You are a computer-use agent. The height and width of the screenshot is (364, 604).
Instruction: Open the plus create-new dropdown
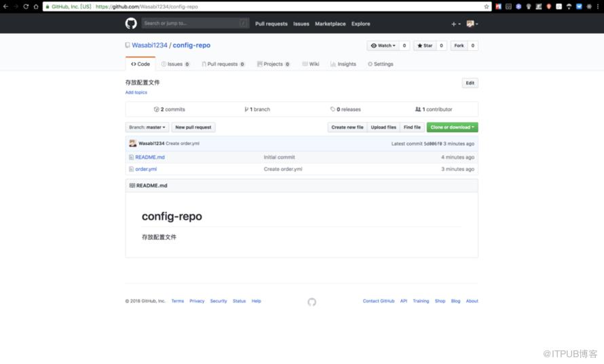point(455,24)
